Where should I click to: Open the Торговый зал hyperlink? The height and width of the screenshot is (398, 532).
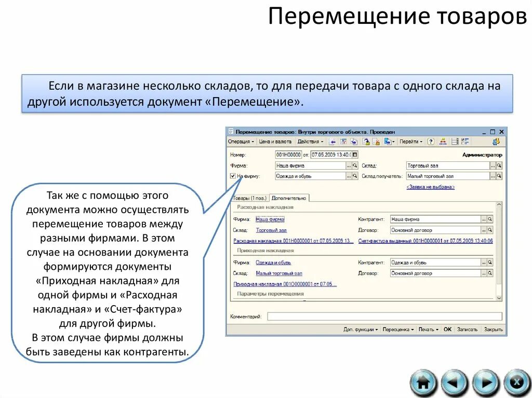(271, 230)
